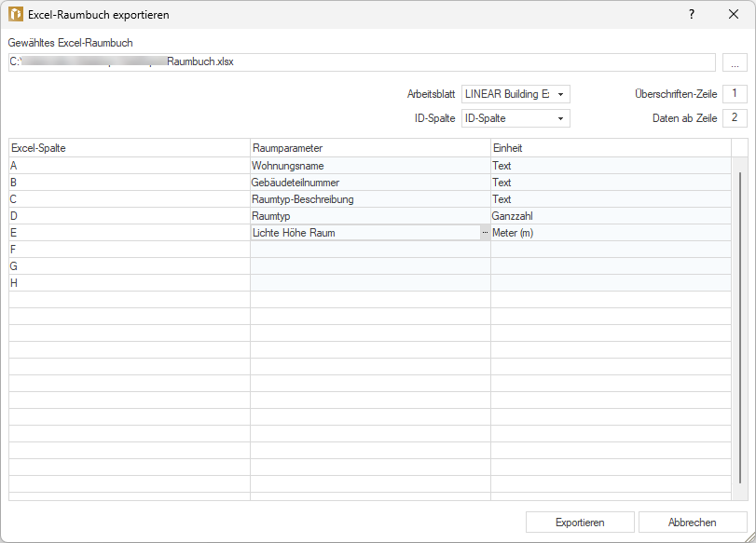Click the empty Einheit cell in row F
The image size is (756, 543).
(x=611, y=250)
